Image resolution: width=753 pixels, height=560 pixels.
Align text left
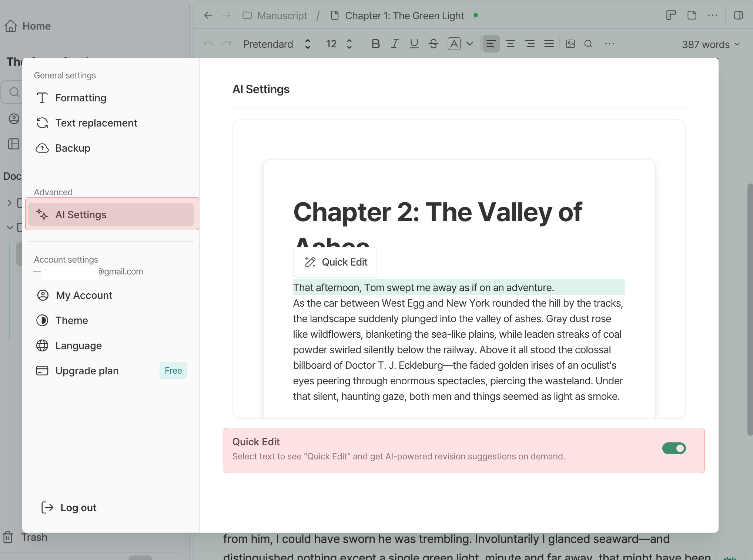(491, 44)
